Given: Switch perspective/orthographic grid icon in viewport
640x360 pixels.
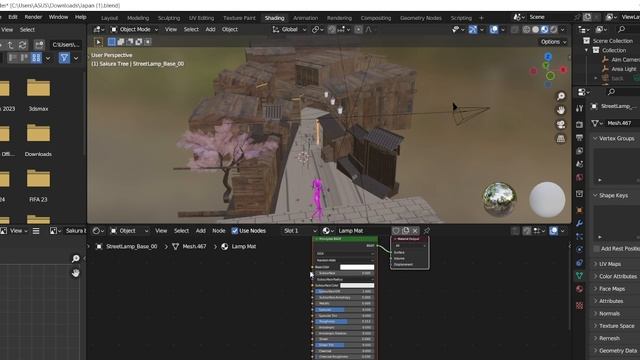Looking at the screenshot, I should click(x=561, y=139).
